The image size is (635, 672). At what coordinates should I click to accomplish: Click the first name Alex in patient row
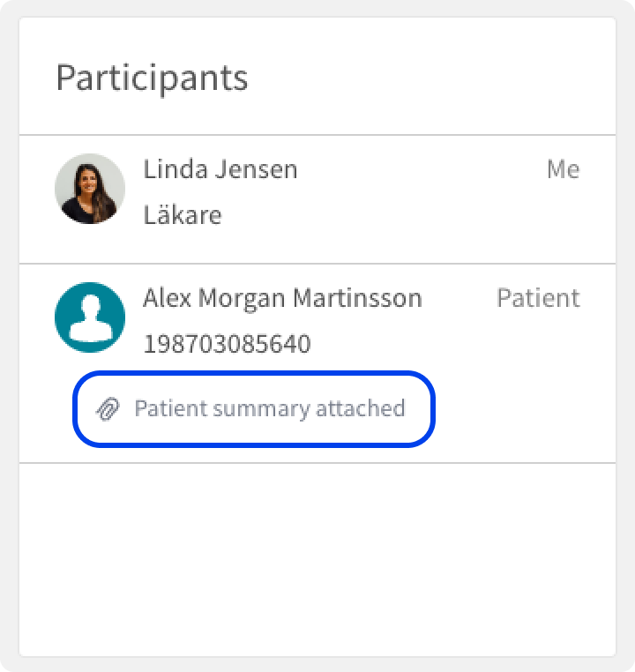point(167,298)
